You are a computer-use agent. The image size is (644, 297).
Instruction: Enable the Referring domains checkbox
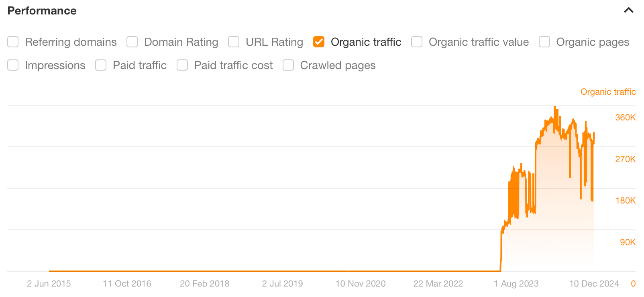pyautogui.click(x=13, y=42)
